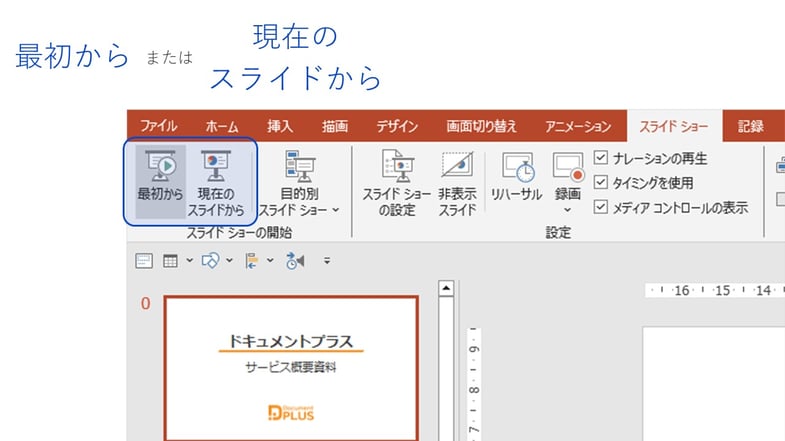The image size is (785, 441).
Task: Open Customize Quick Access Toolbar menu
Action: pos(327,261)
